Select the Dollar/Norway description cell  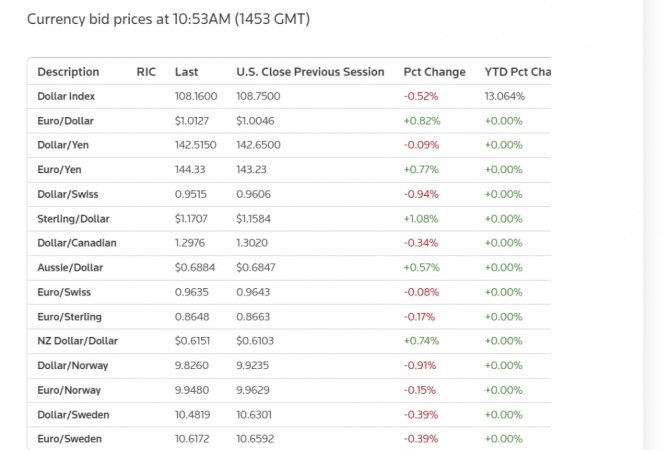pyautogui.click(x=73, y=365)
